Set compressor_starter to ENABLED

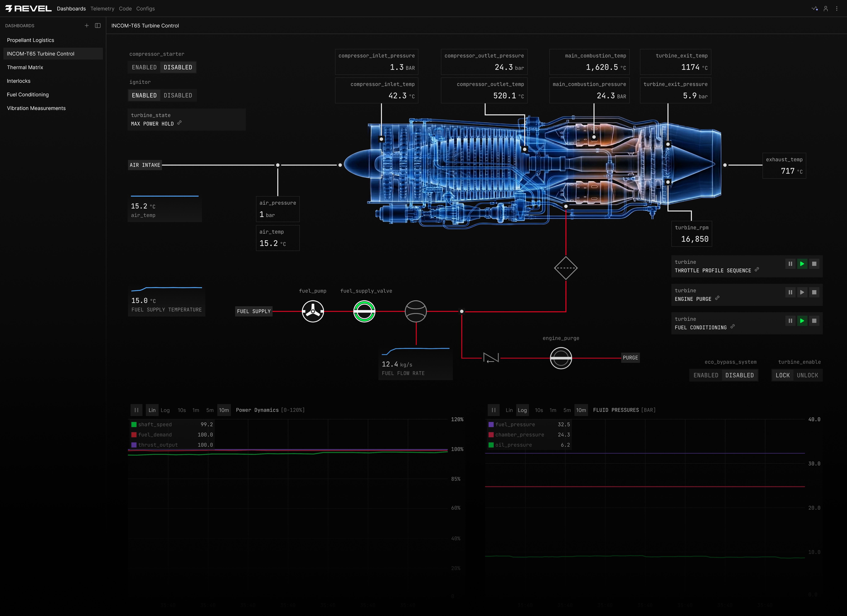(144, 67)
